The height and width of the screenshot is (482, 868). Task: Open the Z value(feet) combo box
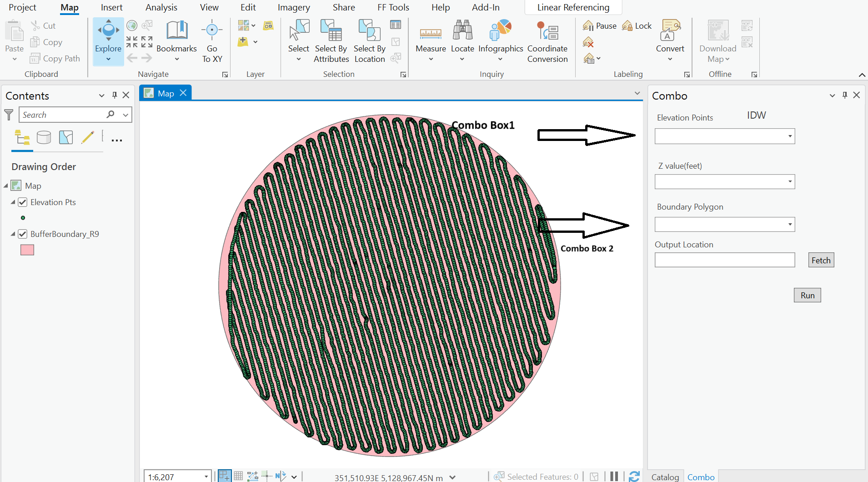725,181
